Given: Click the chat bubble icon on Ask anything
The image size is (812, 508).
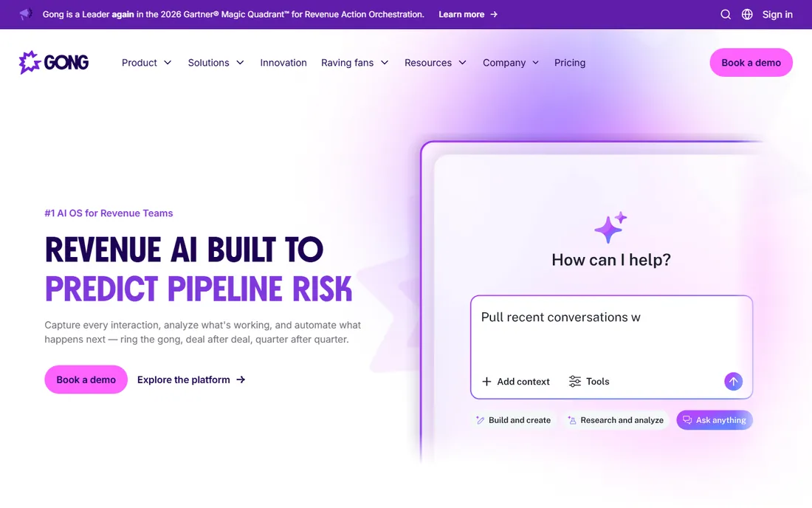Looking at the screenshot, I should (x=687, y=420).
